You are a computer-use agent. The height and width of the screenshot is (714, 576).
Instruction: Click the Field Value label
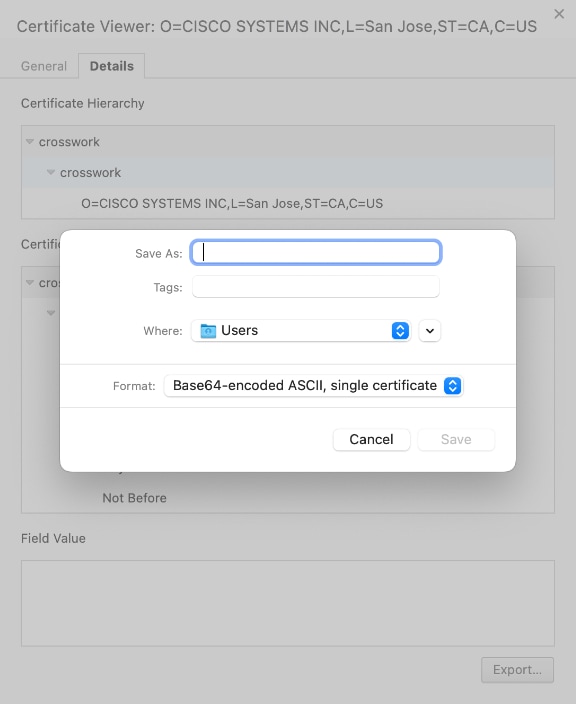point(53,538)
